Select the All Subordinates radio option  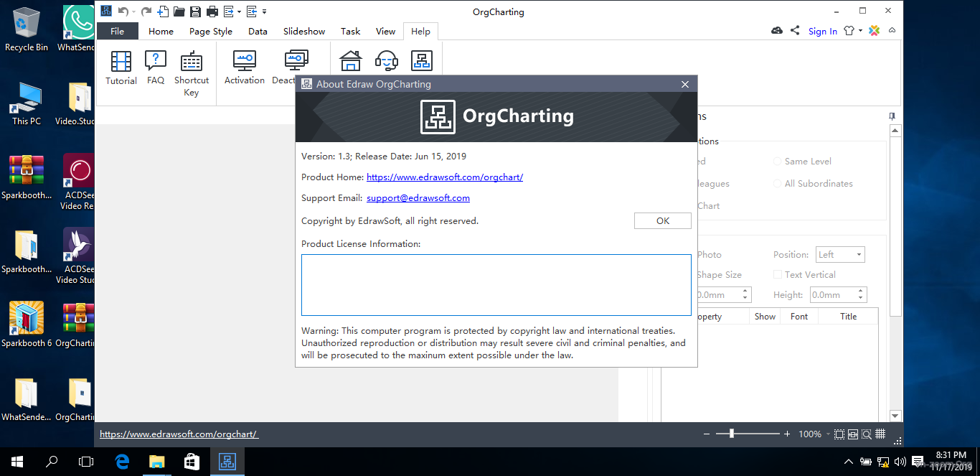coord(814,184)
